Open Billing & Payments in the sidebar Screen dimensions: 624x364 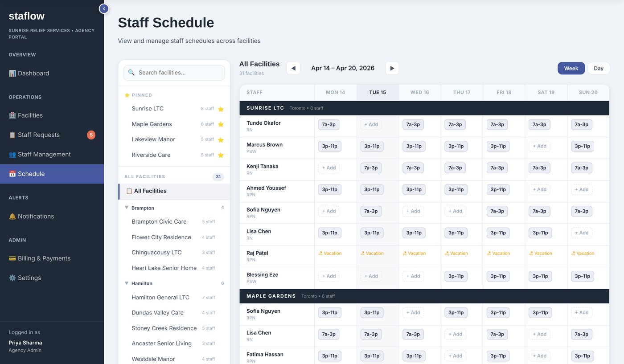point(52,258)
